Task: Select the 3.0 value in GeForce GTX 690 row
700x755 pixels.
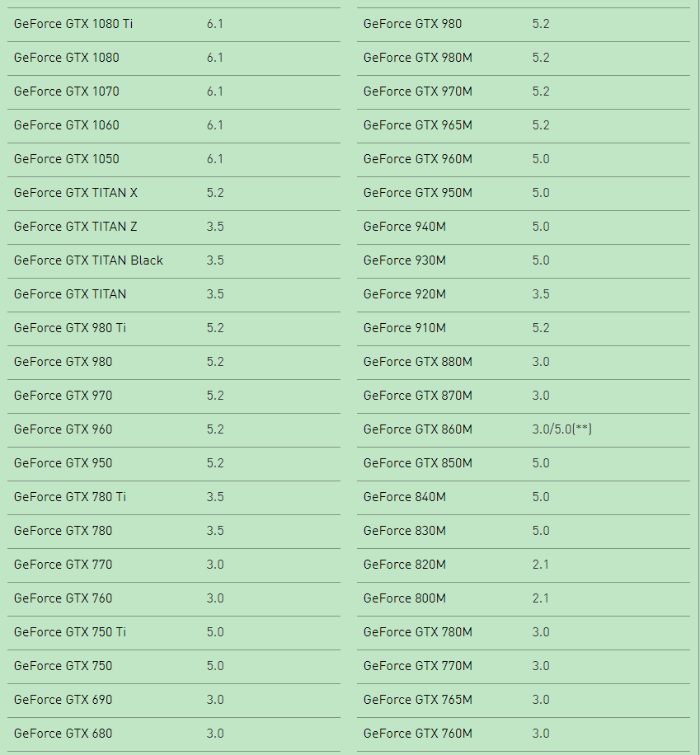Action: point(215,700)
